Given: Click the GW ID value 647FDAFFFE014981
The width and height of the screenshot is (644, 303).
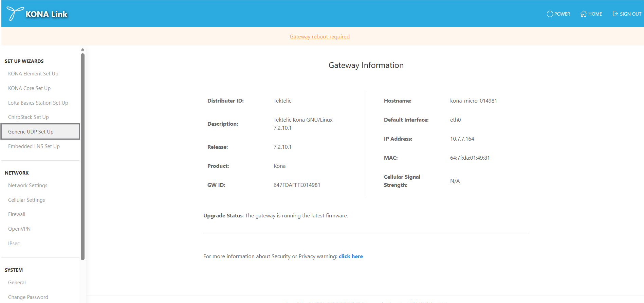Looking at the screenshot, I should (x=297, y=185).
